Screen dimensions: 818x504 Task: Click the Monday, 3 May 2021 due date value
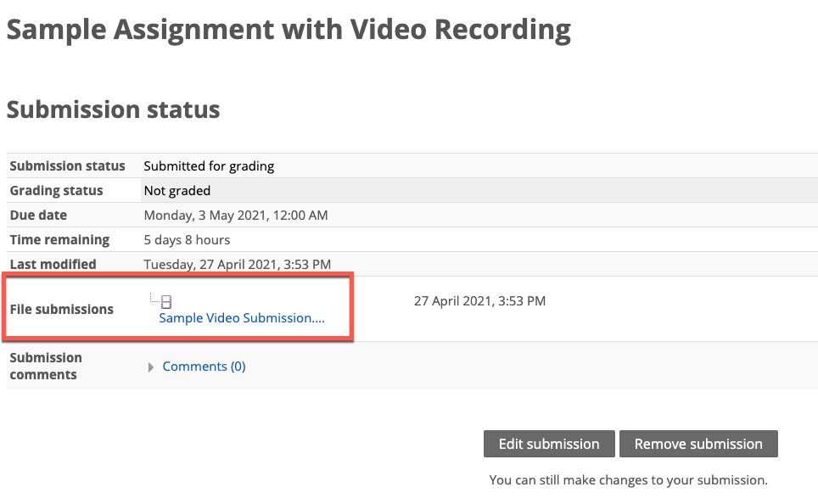236,215
